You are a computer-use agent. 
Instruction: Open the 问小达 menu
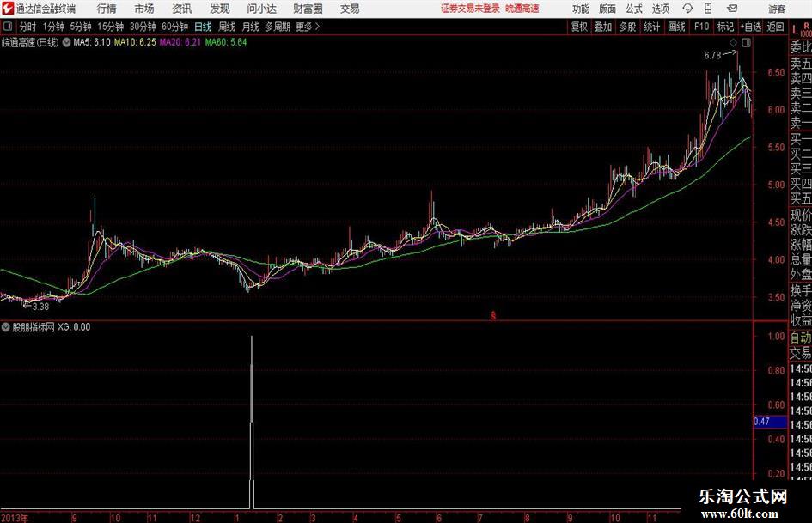261,9
